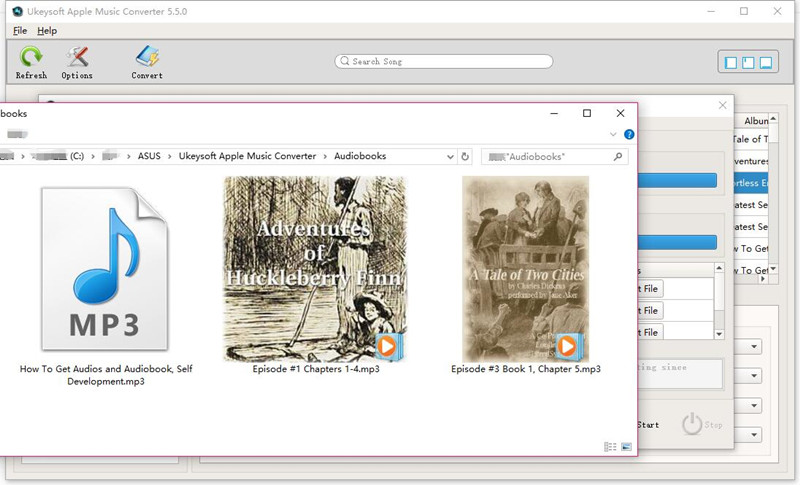
Task: Open the fourth settings dropdown arrow
Action: pyautogui.click(x=754, y=435)
